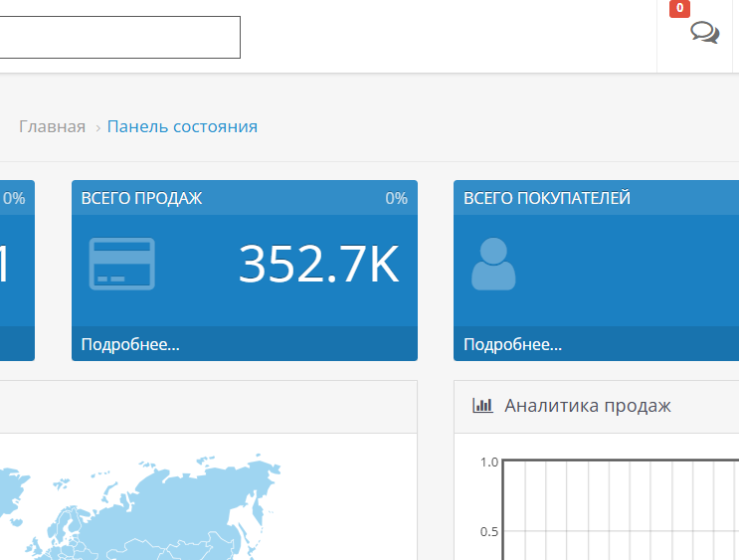Click the credit card icon in the sales card

(x=122, y=264)
